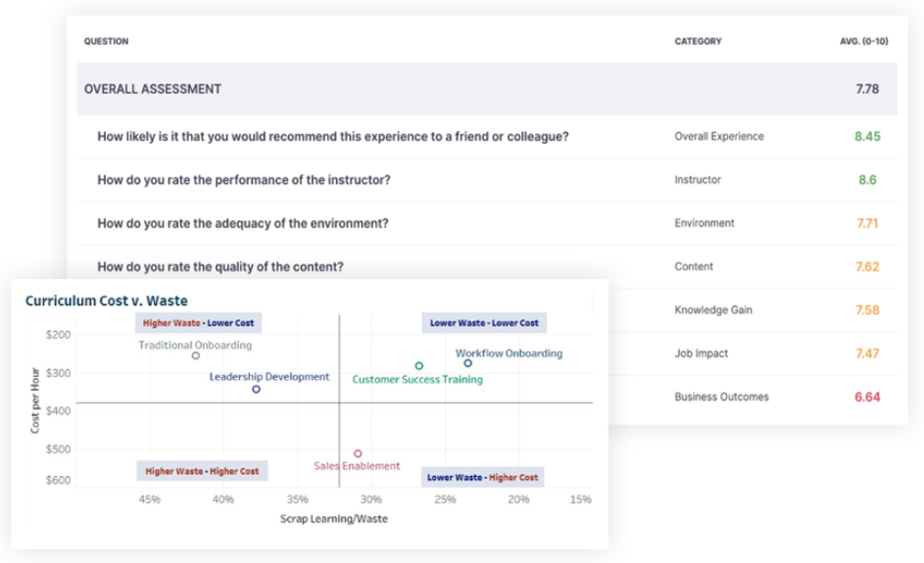The image size is (924, 563).
Task: Select the Knowledge Gain category label
Action: point(712,310)
